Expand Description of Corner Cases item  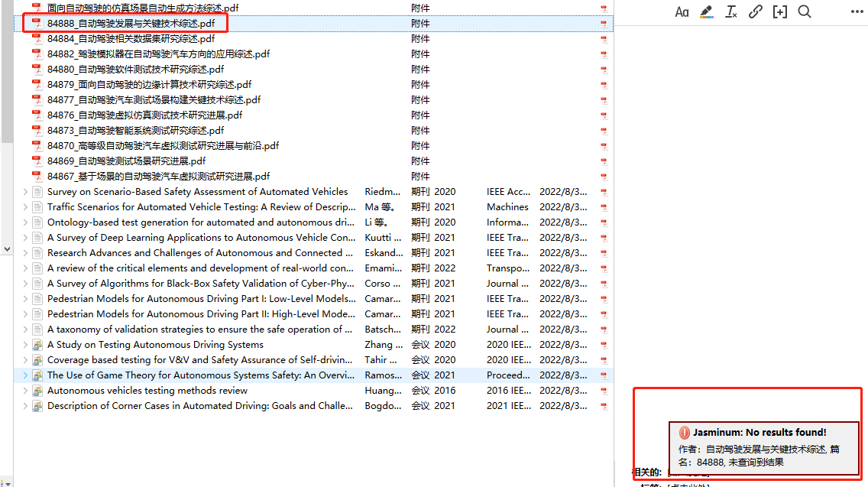pos(25,406)
